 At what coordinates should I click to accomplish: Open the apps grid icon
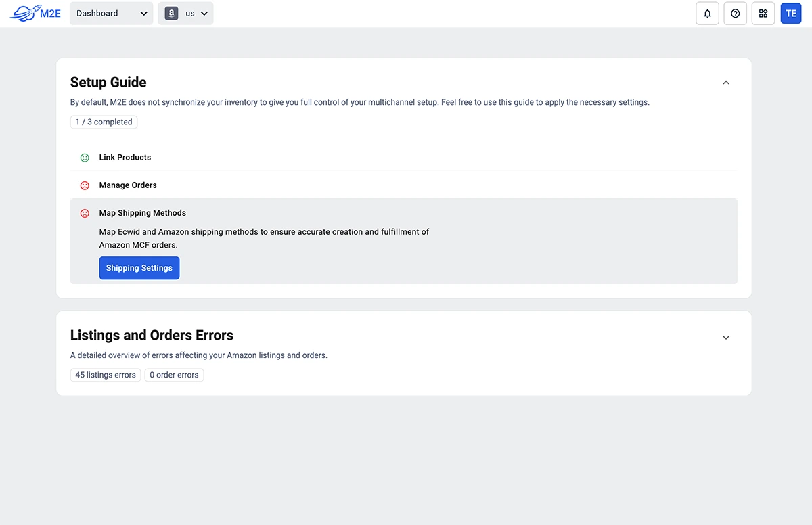tap(763, 14)
